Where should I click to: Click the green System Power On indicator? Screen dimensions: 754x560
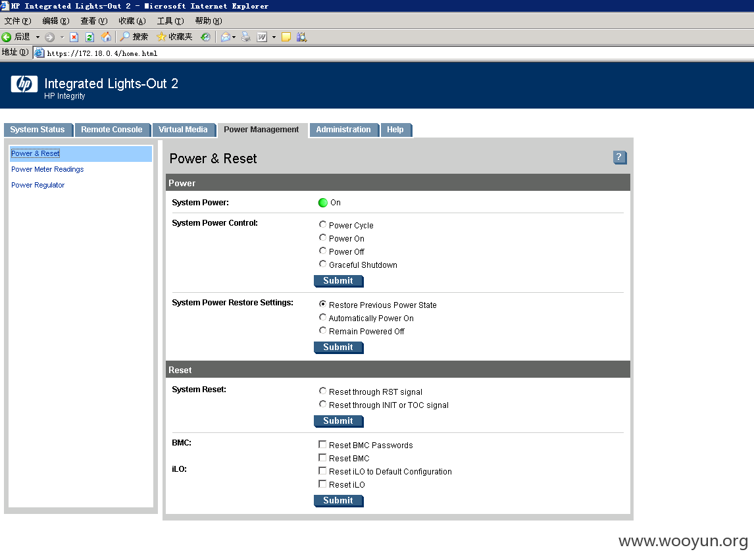coord(322,203)
